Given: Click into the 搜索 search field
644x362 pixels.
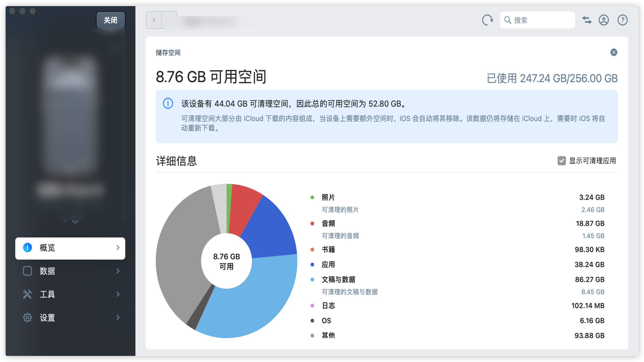Looking at the screenshot, I should point(537,20).
